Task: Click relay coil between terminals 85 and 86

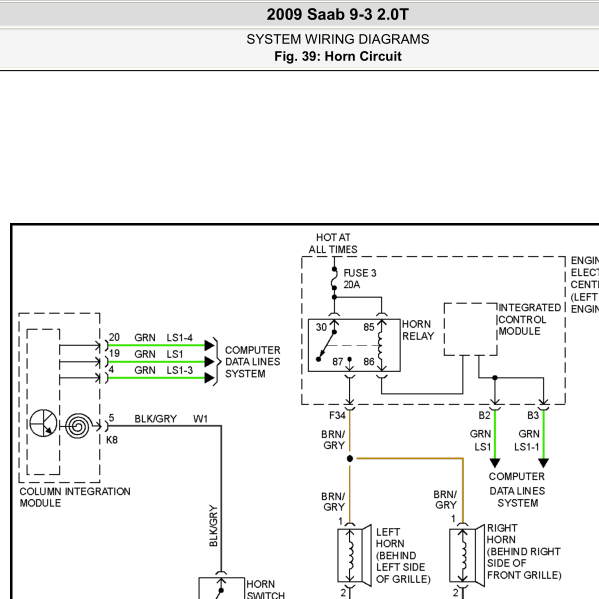Action: point(381,346)
